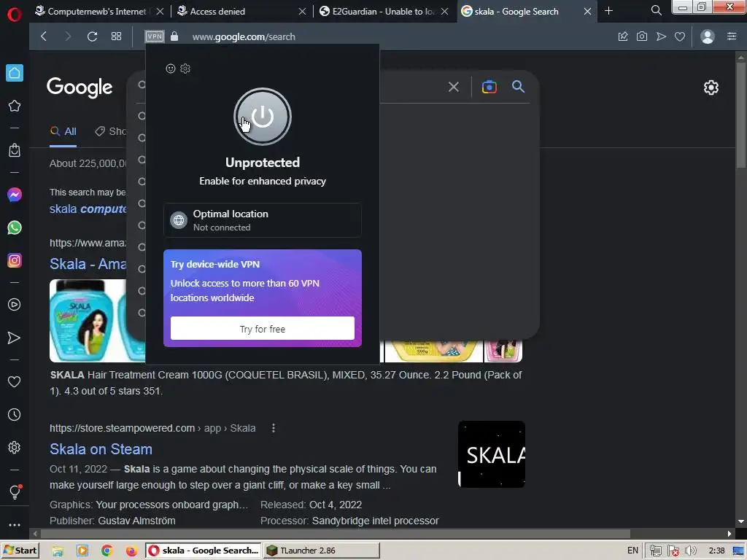Click the Google logo
The height and width of the screenshot is (560, 747).
pos(80,87)
